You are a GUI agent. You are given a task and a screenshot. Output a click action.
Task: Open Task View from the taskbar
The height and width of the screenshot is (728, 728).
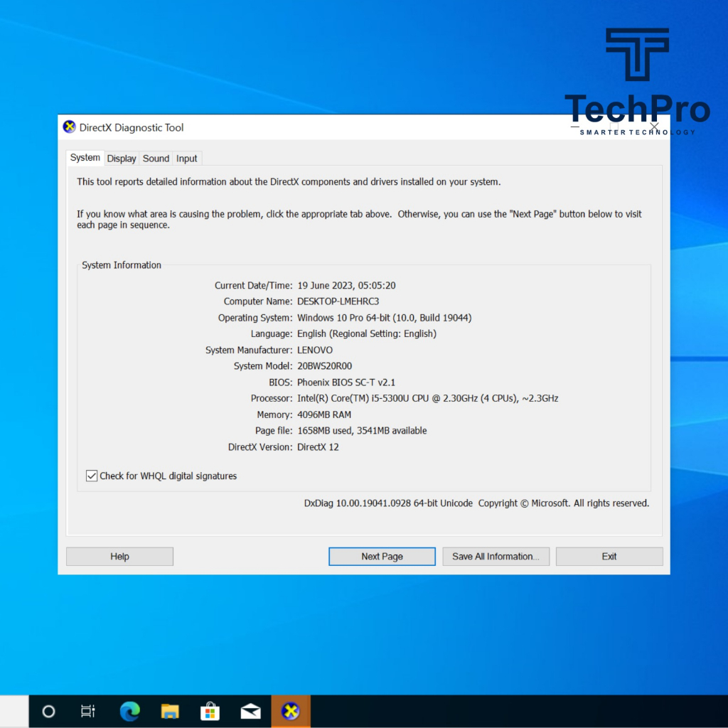click(87, 711)
